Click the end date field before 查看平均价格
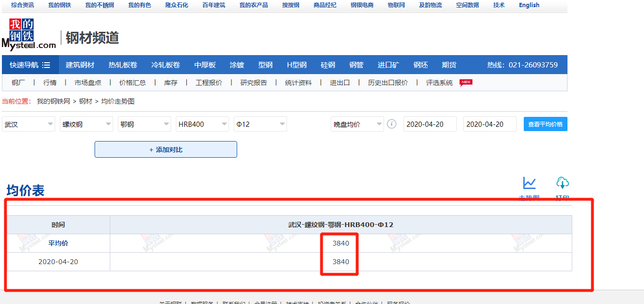 [x=490, y=124]
